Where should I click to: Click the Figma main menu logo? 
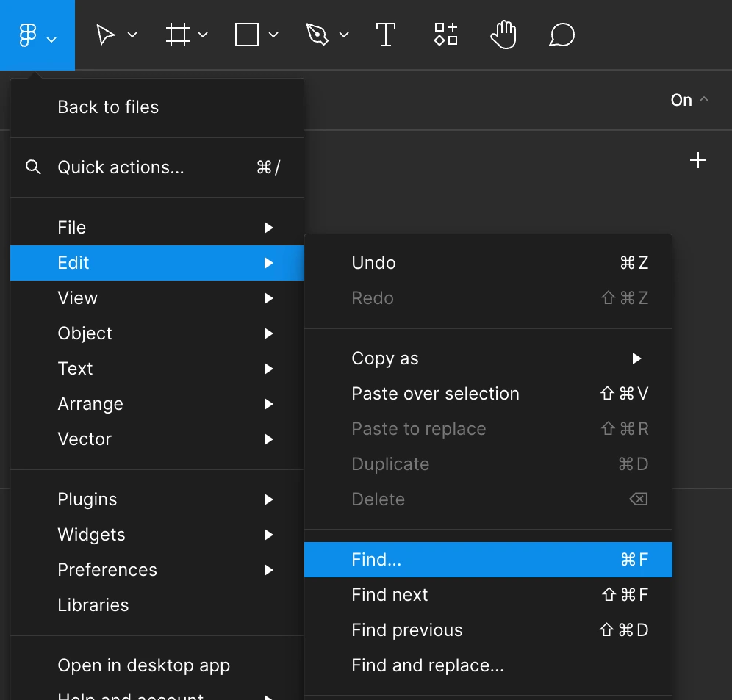28,35
